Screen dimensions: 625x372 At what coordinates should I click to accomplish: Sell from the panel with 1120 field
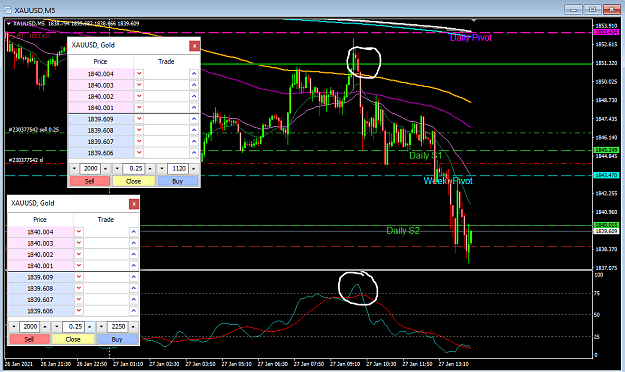pyautogui.click(x=90, y=181)
